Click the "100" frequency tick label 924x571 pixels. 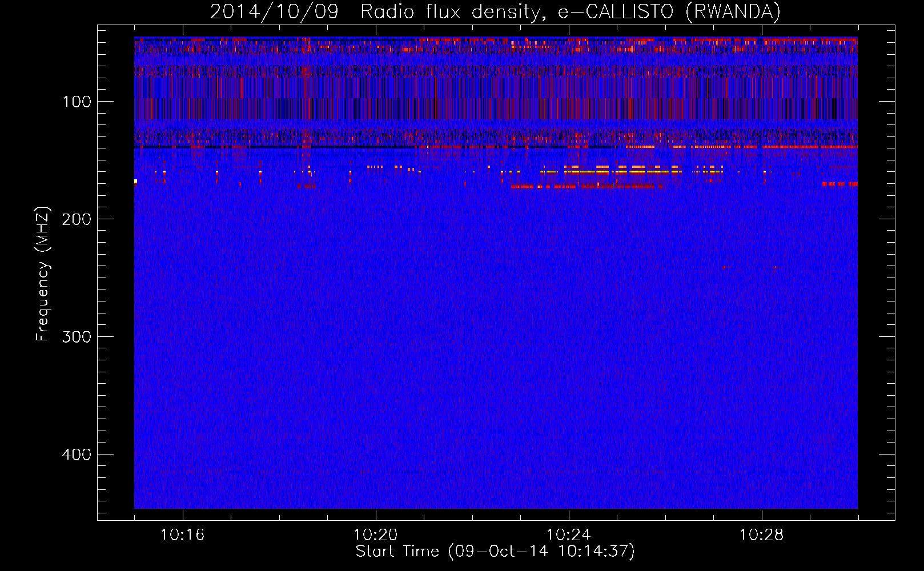point(77,102)
